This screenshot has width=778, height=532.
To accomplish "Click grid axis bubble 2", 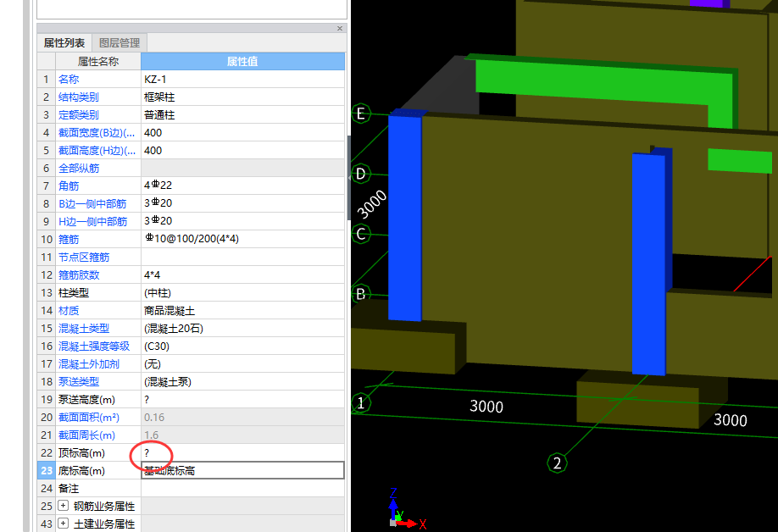I will [557, 463].
